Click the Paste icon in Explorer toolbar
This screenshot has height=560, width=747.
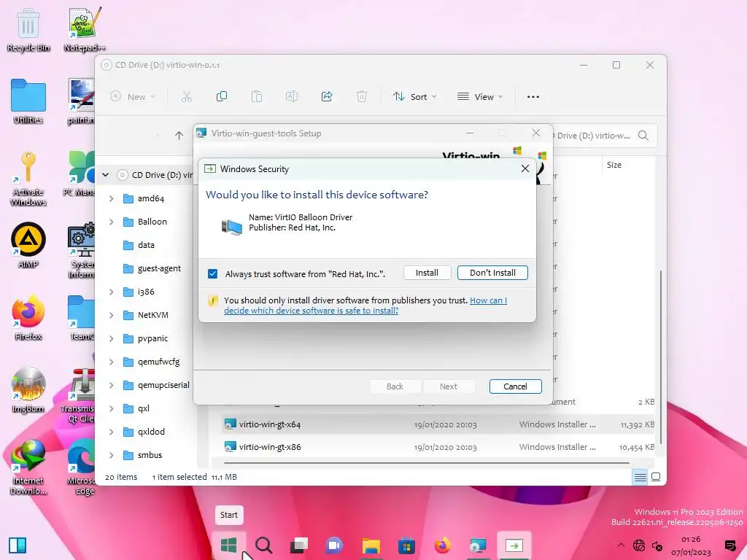click(x=256, y=97)
